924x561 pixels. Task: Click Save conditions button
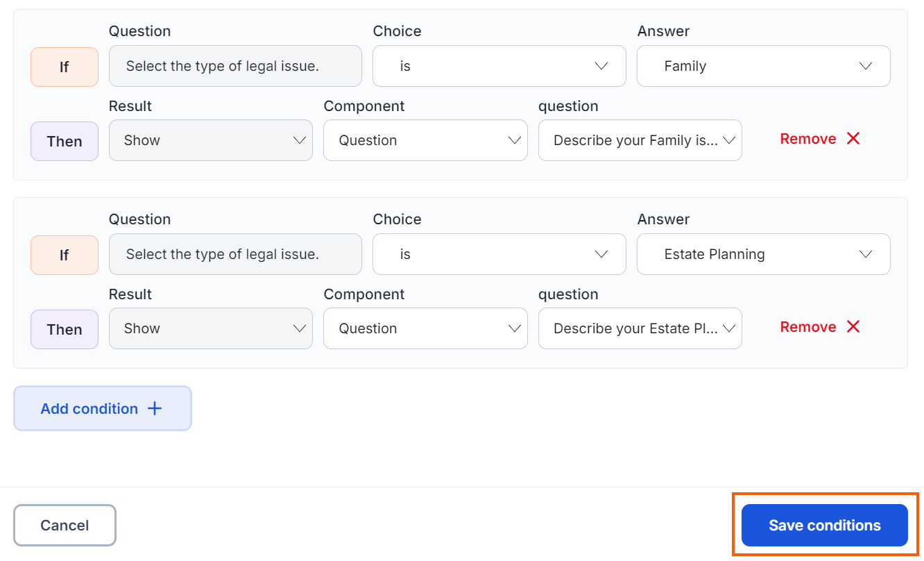(x=825, y=526)
